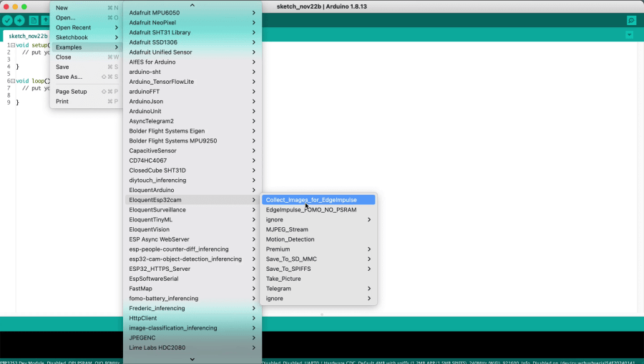
Task: Collapse the loop function fold marker
Action: [x=13, y=81]
